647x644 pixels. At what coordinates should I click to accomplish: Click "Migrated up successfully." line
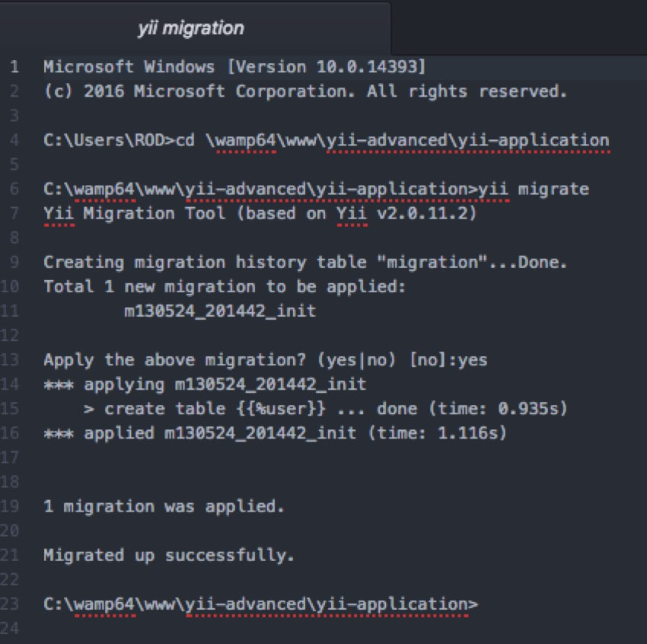169,555
